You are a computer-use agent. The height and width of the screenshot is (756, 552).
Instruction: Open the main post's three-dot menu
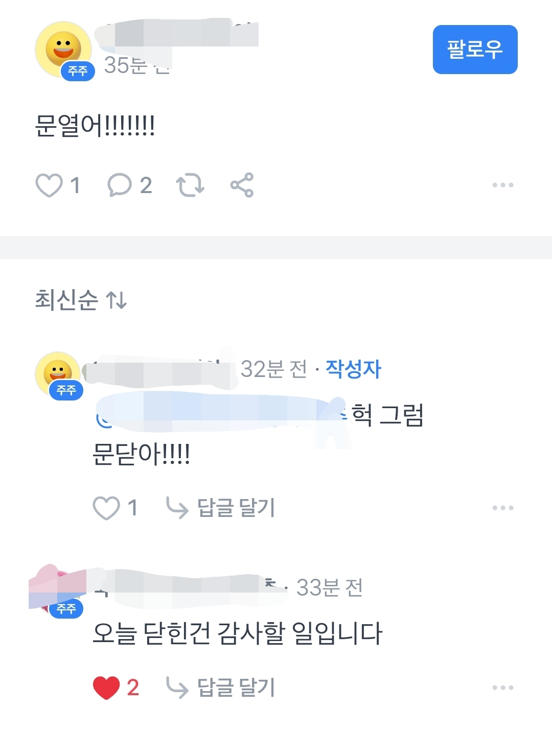503,185
